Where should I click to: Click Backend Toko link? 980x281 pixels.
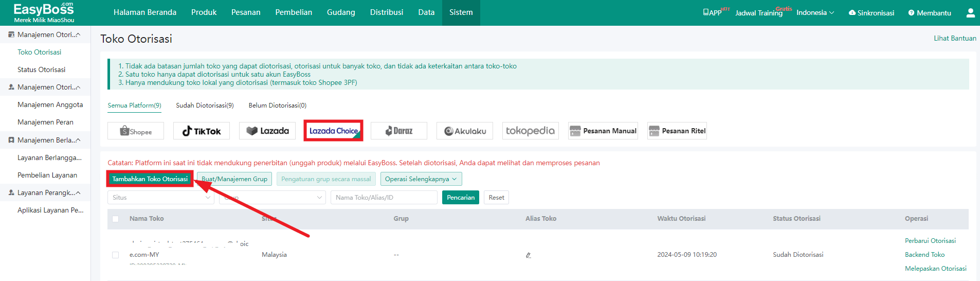coord(924,255)
